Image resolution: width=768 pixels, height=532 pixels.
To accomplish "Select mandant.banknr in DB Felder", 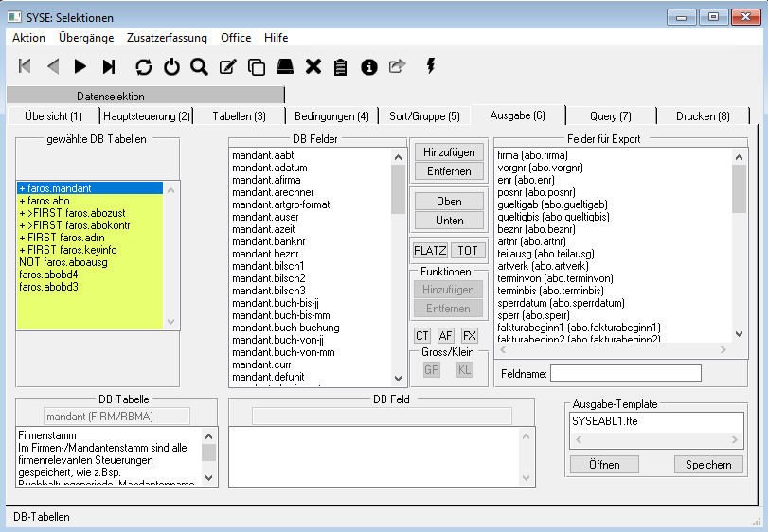I will (311, 241).
